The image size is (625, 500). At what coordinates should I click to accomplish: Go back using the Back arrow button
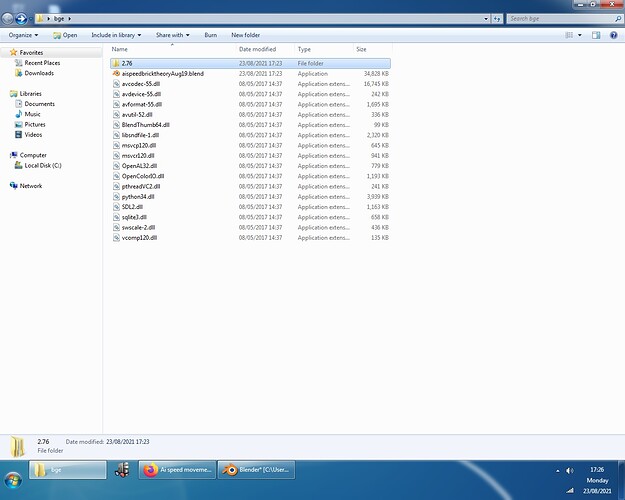click(8, 18)
